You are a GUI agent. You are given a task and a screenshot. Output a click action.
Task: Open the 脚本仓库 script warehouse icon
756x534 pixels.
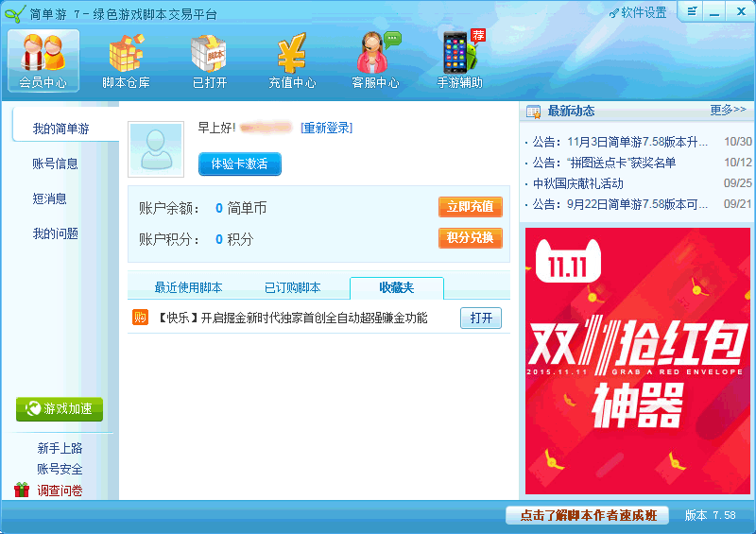[126, 60]
